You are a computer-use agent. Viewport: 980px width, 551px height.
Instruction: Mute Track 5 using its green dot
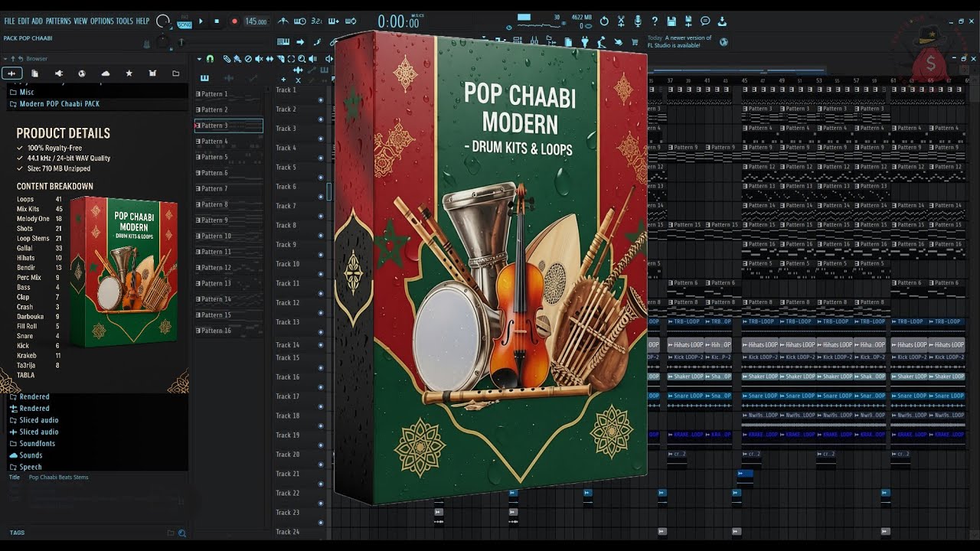(320, 178)
